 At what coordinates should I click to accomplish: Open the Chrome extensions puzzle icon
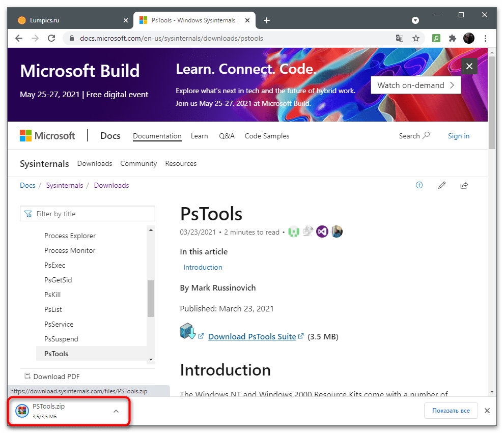pyautogui.click(x=452, y=38)
